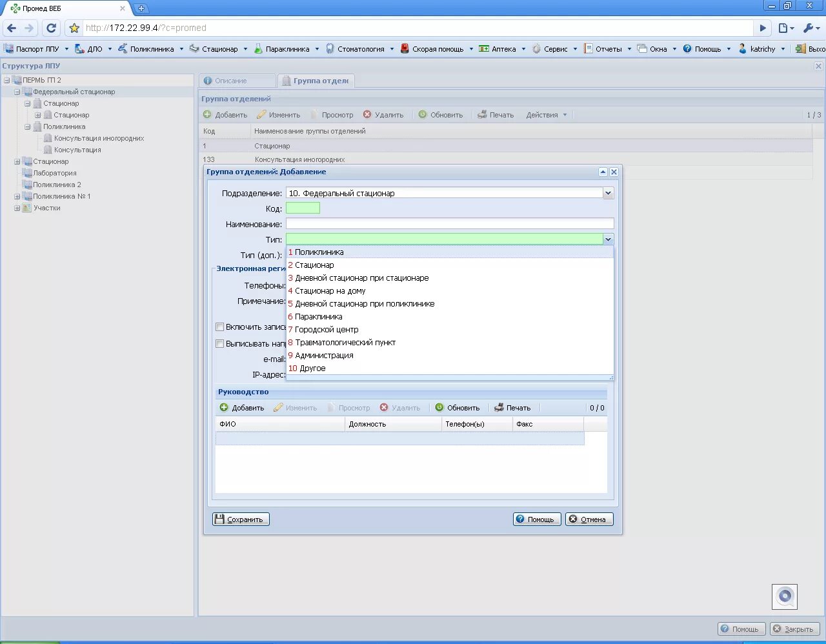Image resolution: width=826 pixels, height=644 pixels.
Task: Open the Аптека menu
Action: click(502, 49)
